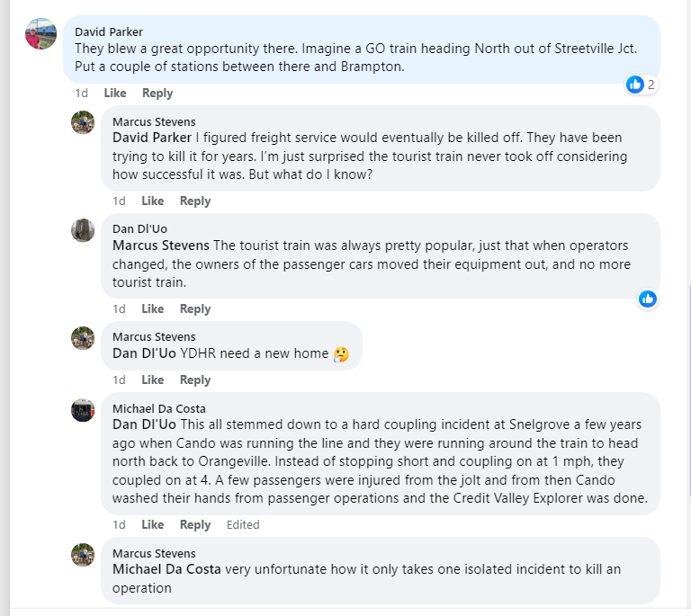This screenshot has height=616, width=691.
Task: Like David Parker's comment
Action: tap(115, 93)
